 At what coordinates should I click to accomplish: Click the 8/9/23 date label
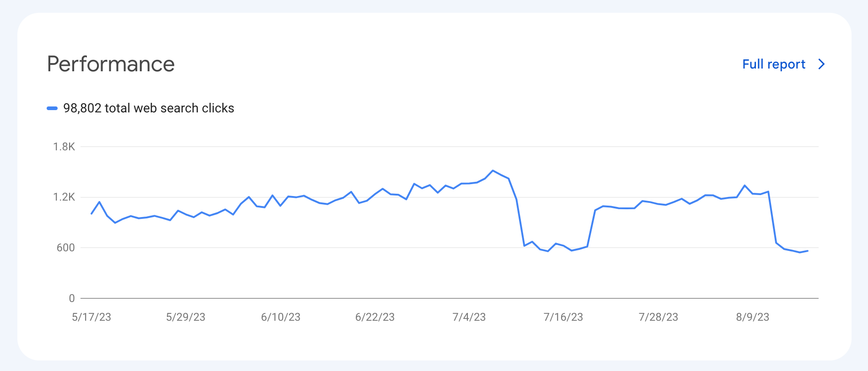[753, 317]
